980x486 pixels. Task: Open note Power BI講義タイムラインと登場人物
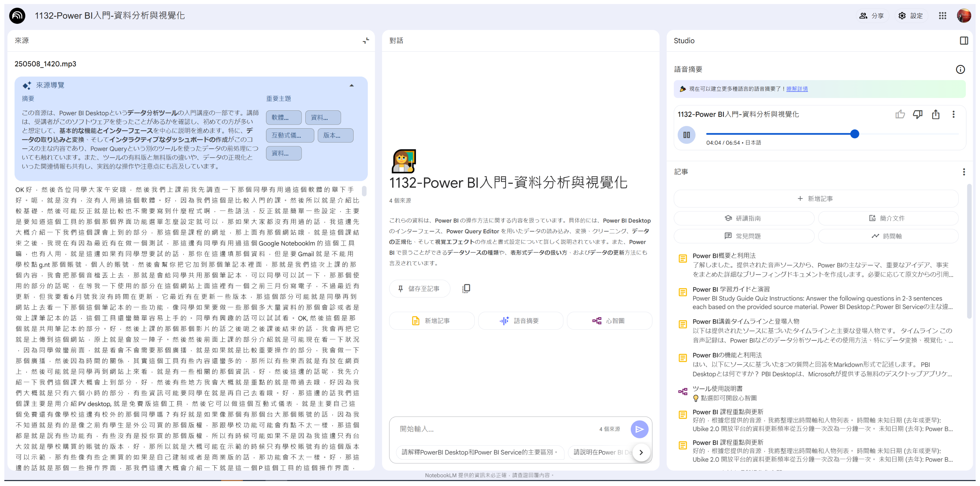816,331
